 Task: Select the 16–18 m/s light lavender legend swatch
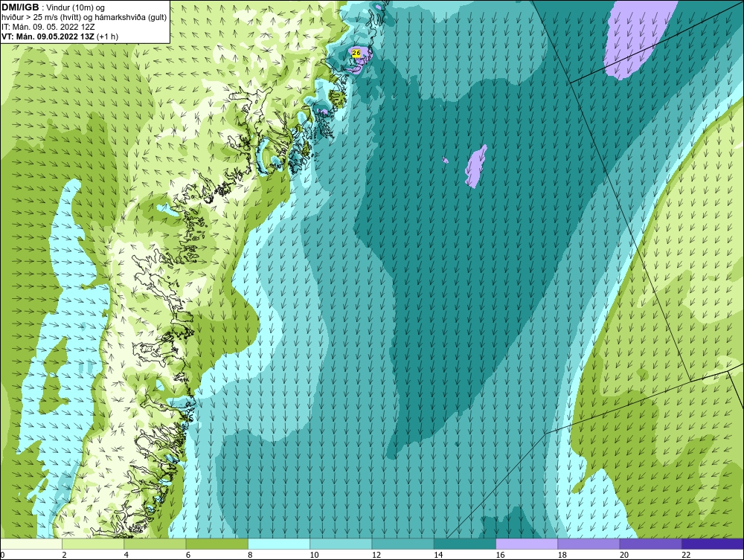click(x=527, y=544)
